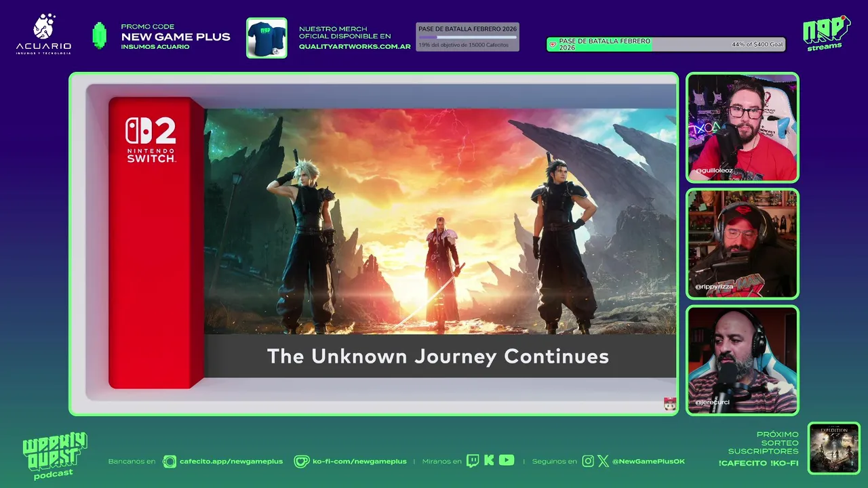Image resolution: width=868 pixels, height=488 pixels.
Task: Click the "Seguinos en" label
Action: [x=555, y=462]
